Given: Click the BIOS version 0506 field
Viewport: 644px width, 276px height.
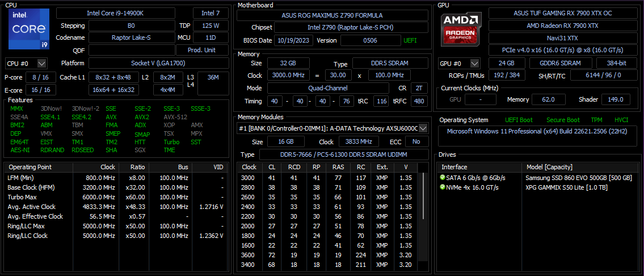Looking at the screenshot, I should click(x=371, y=40).
